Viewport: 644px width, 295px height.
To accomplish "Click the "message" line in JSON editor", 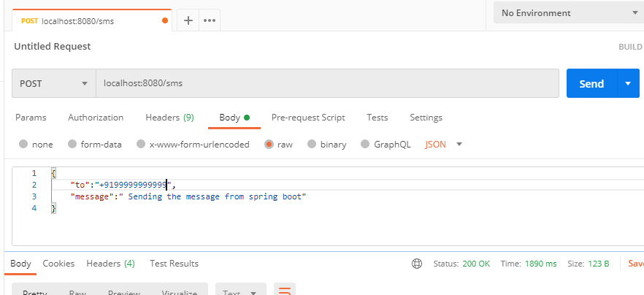I will click(188, 197).
